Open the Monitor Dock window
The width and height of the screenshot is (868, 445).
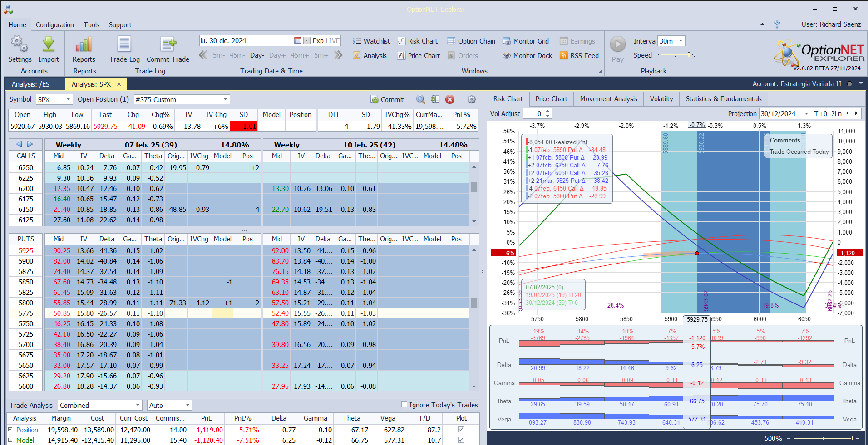(528, 56)
